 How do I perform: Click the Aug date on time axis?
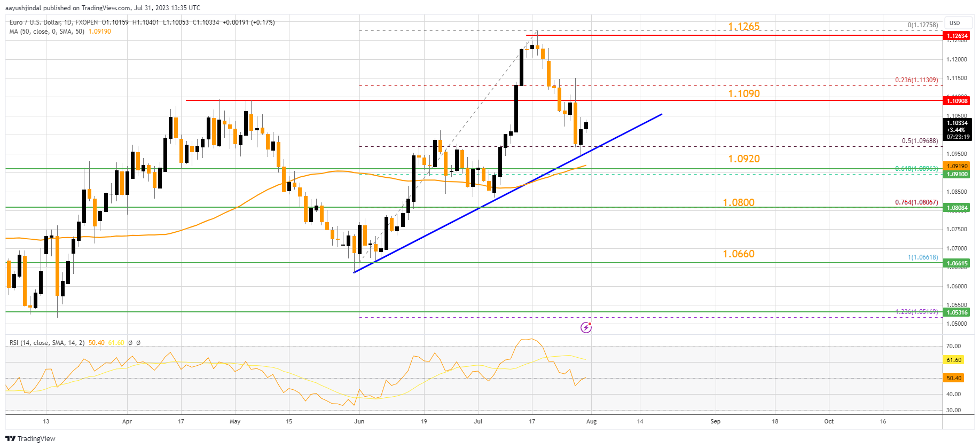pyautogui.click(x=591, y=421)
